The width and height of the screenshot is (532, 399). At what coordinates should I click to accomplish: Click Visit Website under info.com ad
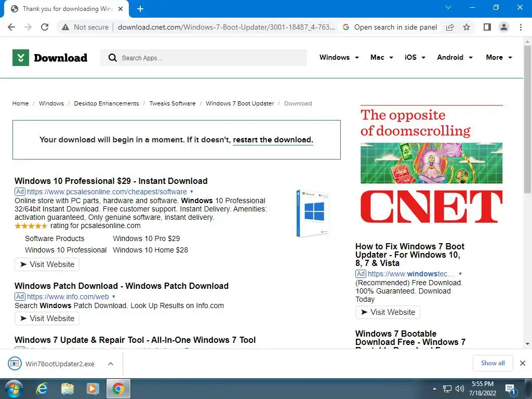point(47,318)
